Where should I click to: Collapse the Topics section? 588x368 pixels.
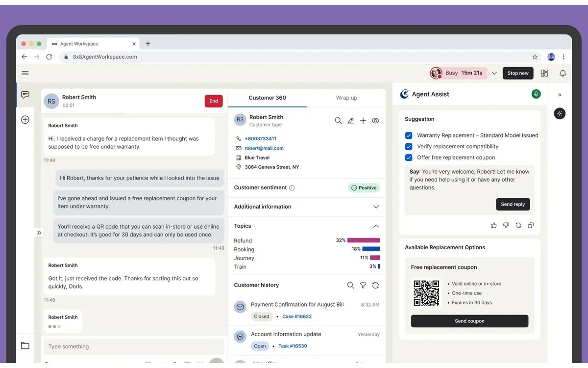(376, 226)
